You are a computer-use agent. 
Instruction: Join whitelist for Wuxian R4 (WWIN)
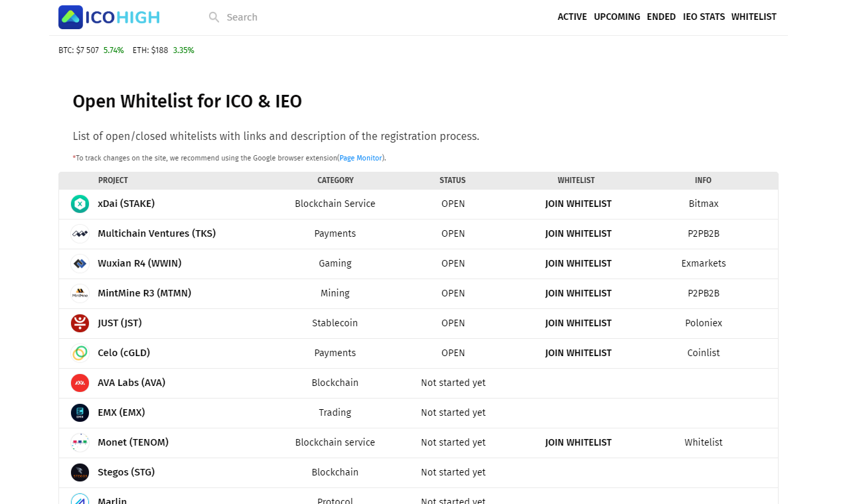[579, 264]
